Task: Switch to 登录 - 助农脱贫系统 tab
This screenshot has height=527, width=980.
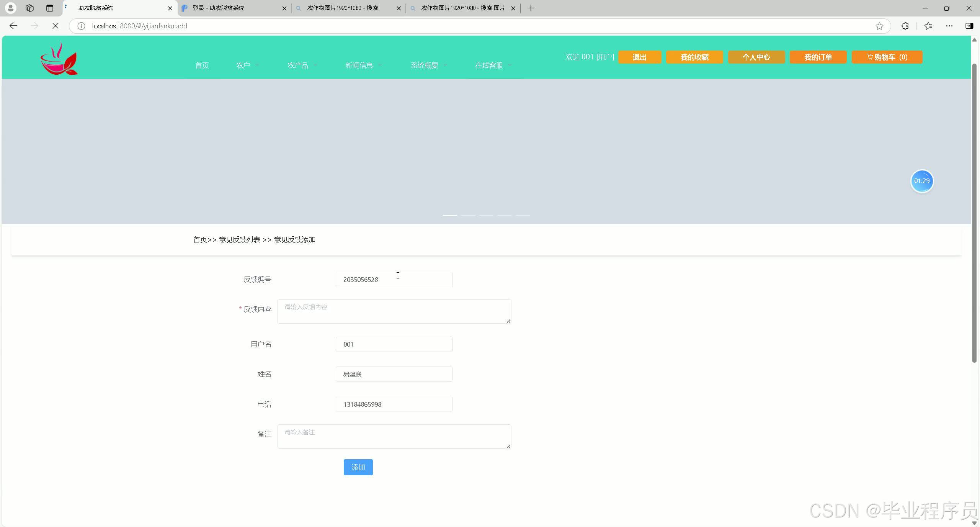Action: tap(234, 8)
